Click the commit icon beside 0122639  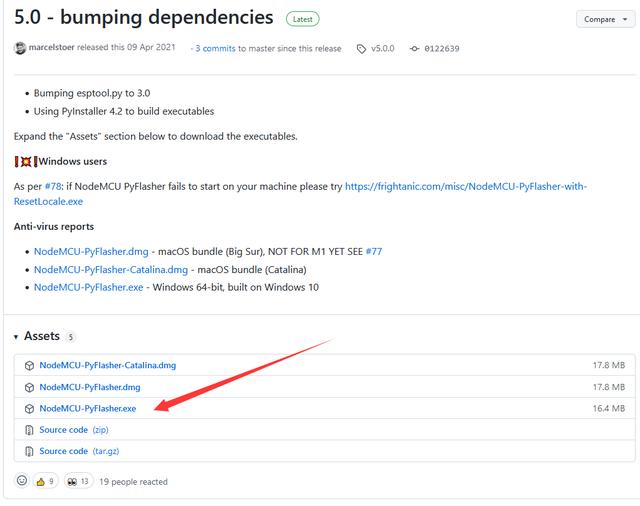(414, 49)
